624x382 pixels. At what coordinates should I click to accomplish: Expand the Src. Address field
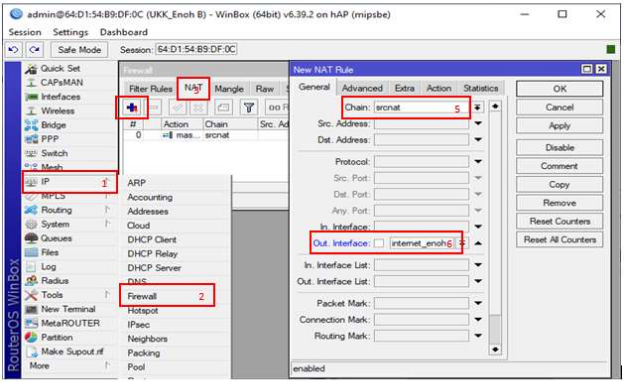coord(478,124)
